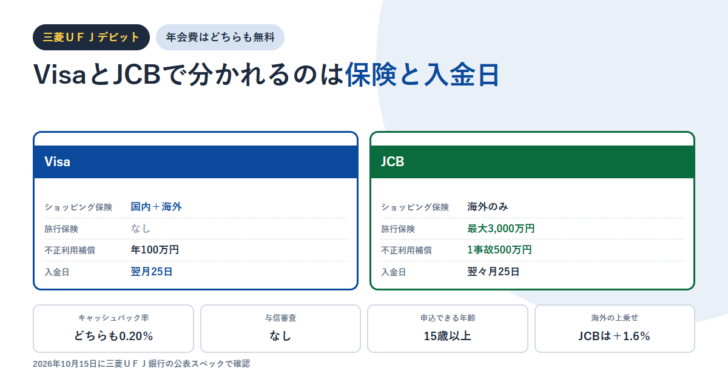Screen dimensions: 728x382
Task: Click the 年会費はどちらも無料 pill
Action: pos(220,37)
